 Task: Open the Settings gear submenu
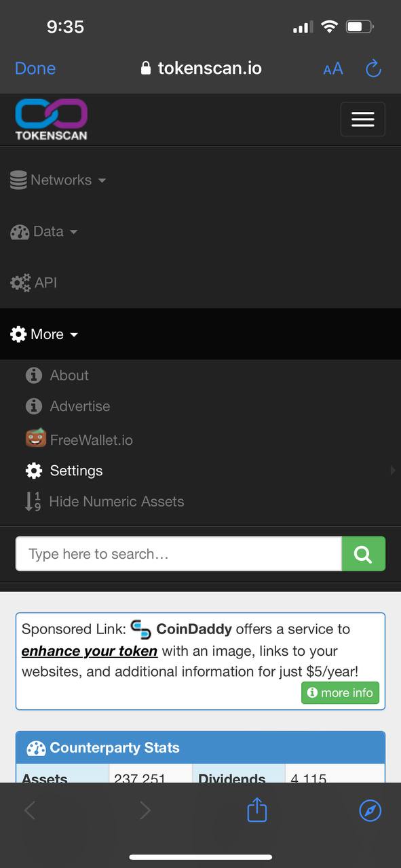pos(64,471)
